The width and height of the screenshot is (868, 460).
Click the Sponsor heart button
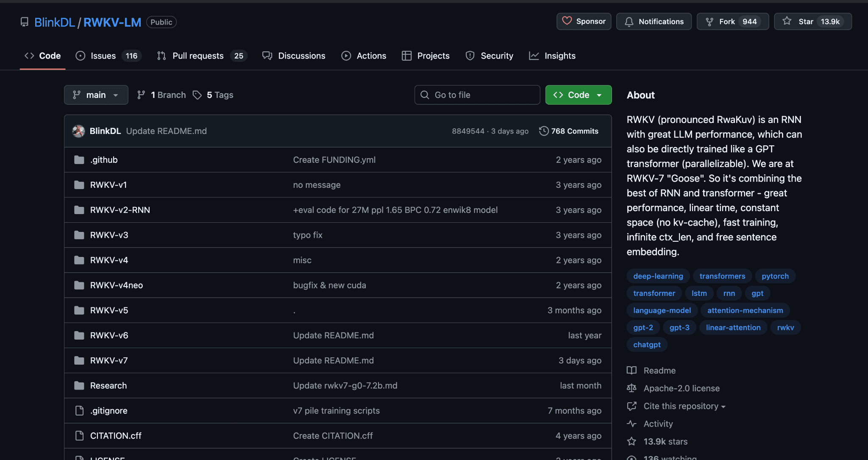584,21
